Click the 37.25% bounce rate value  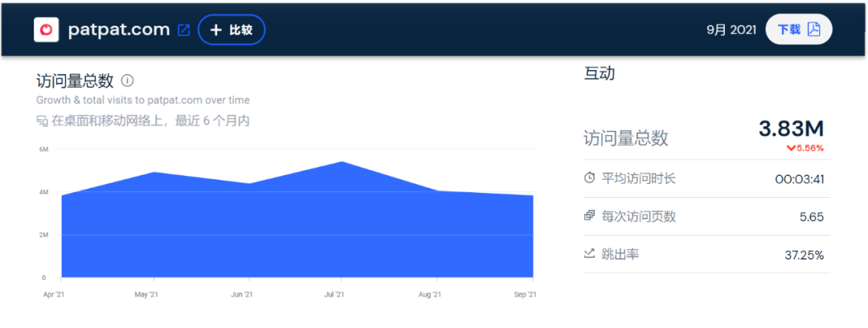(x=804, y=255)
